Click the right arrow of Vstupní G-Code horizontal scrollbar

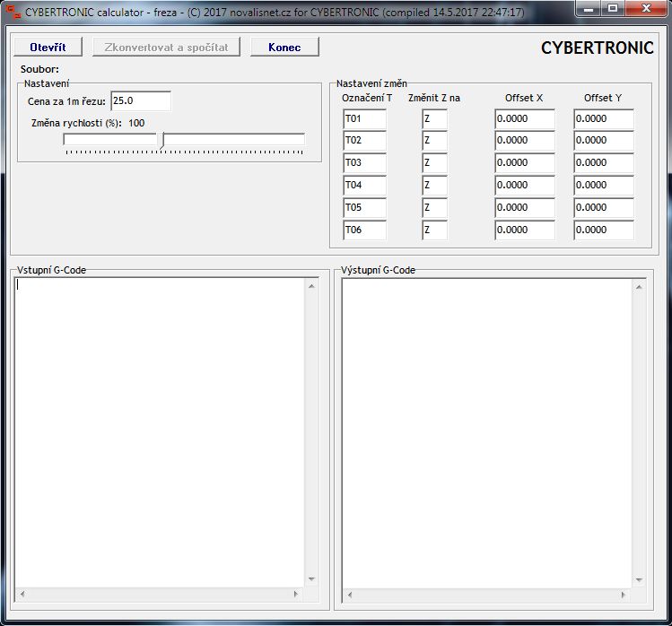click(x=296, y=594)
